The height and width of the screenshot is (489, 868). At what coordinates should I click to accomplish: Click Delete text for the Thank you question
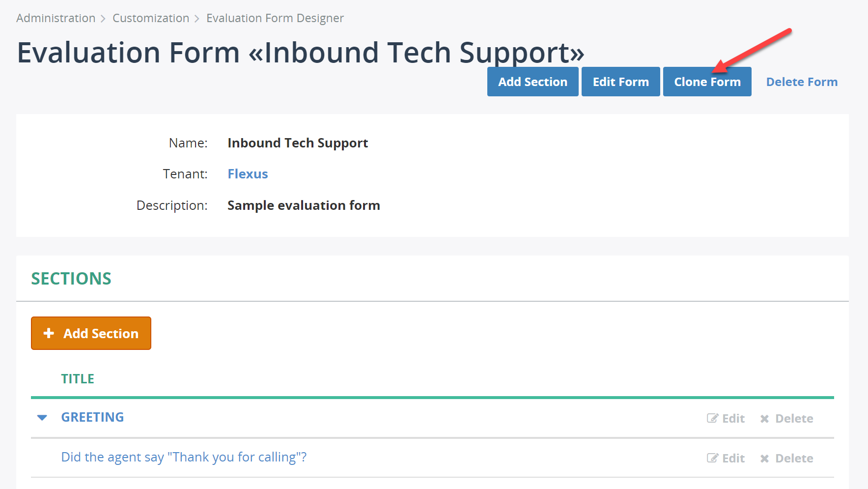coord(794,459)
